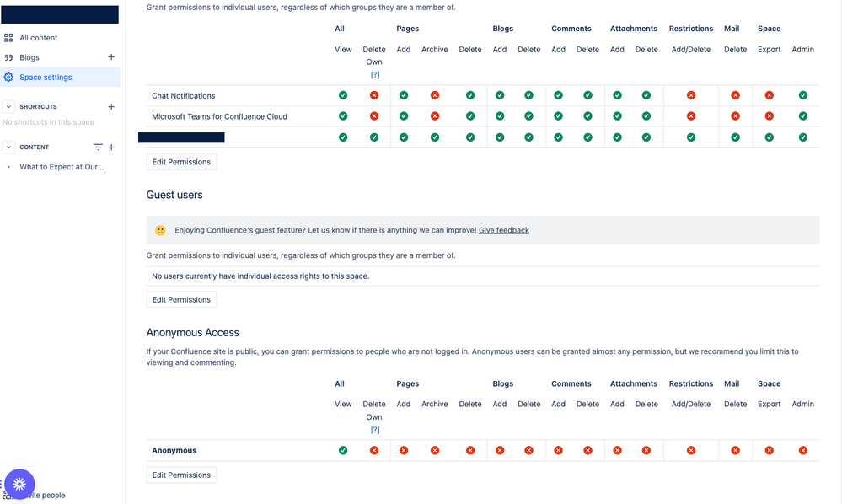Edit Permissions for Anonymous Access

click(181, 475)
